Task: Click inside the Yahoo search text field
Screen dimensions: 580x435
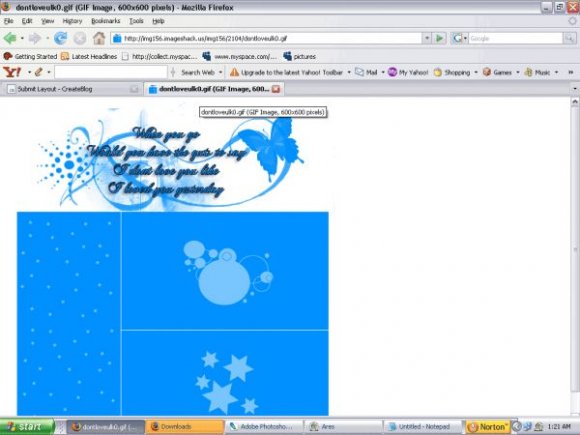Action: [111, 72]
